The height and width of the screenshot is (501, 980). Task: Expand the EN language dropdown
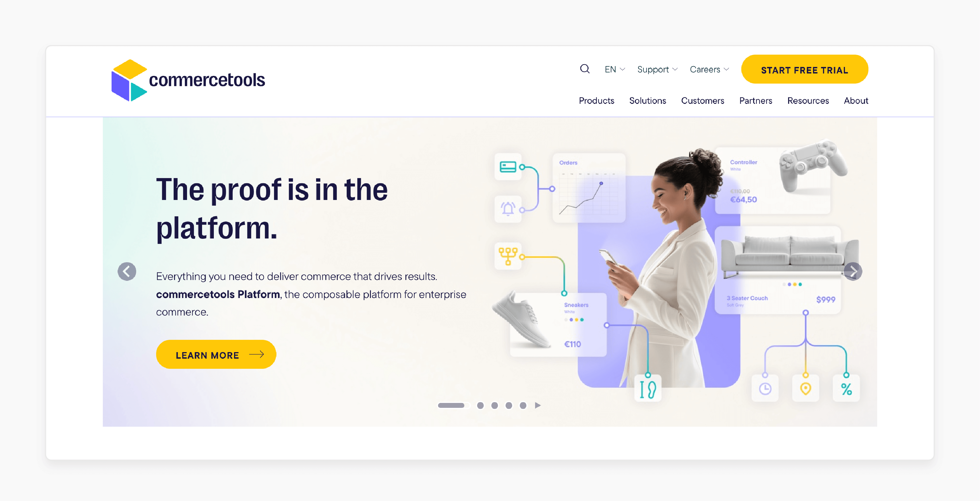[614, 69]
